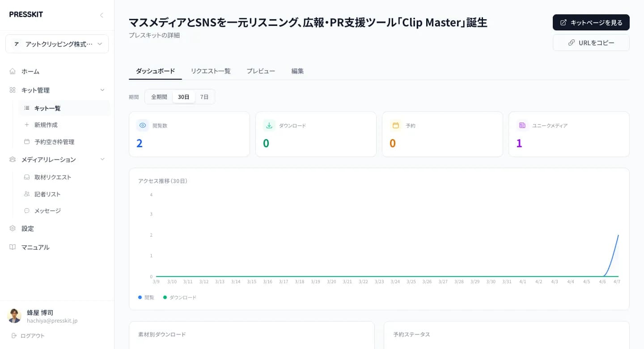Open ホーム in the sidebar
Viewport: 644px width, 349px height.
[x=57, y=71]
